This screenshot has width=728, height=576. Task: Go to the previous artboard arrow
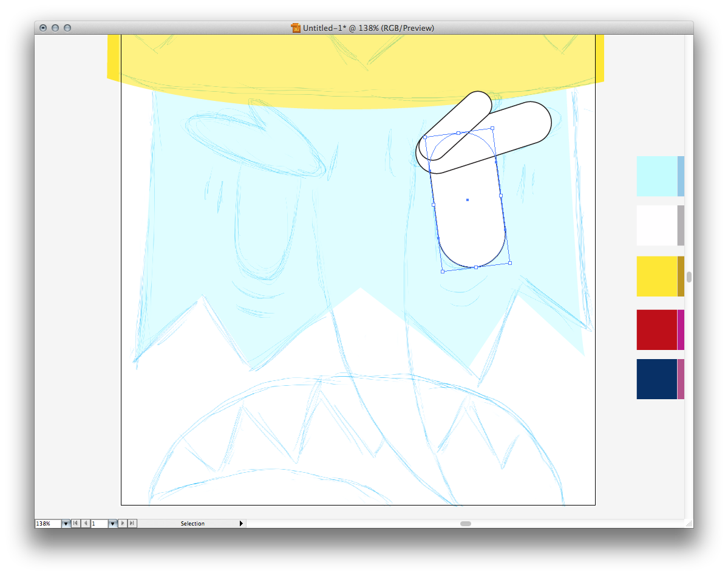tap(85, 523)
